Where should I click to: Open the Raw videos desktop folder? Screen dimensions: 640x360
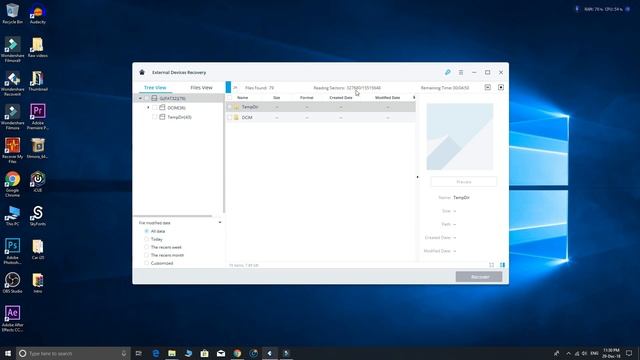[x=38, y=47]
